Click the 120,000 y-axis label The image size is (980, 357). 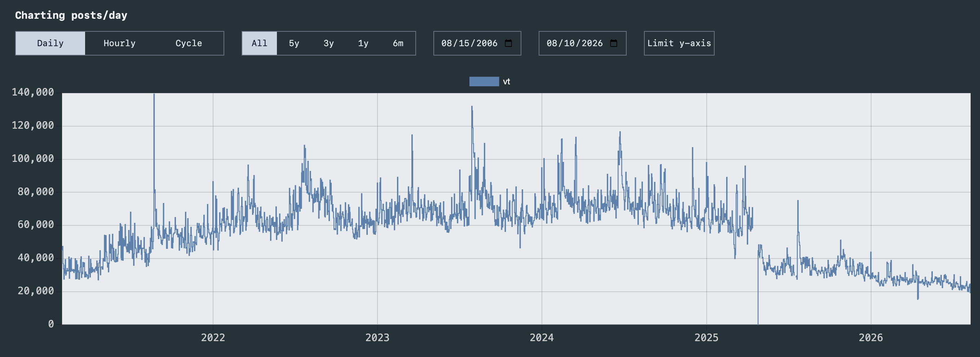[x=33, y=125]
